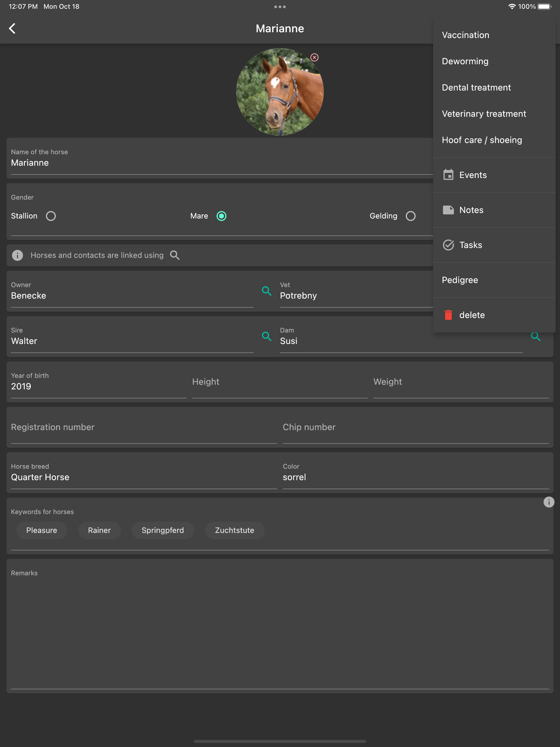
Task: Open Tasks via the checkmark icon
Action: [x=448, y=245]
